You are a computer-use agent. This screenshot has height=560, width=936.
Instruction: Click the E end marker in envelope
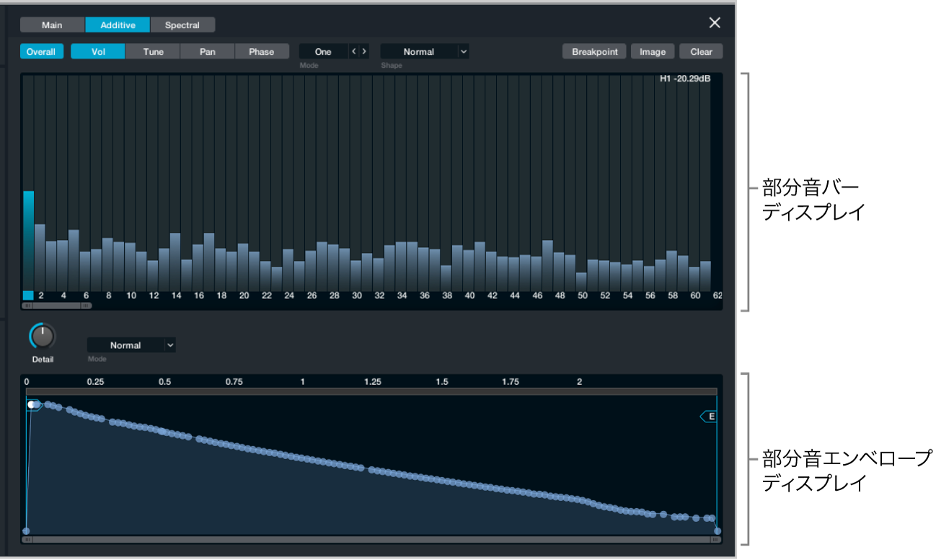click(709, 417)
